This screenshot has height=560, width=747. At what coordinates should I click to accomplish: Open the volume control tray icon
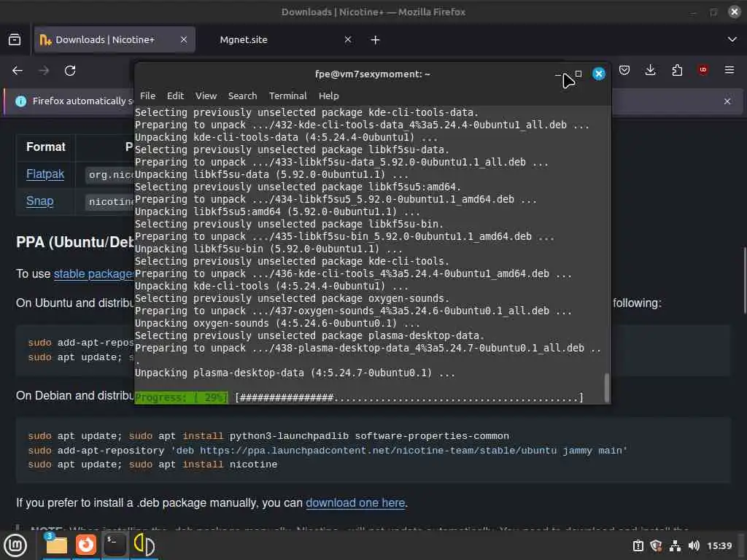point(694,545)
